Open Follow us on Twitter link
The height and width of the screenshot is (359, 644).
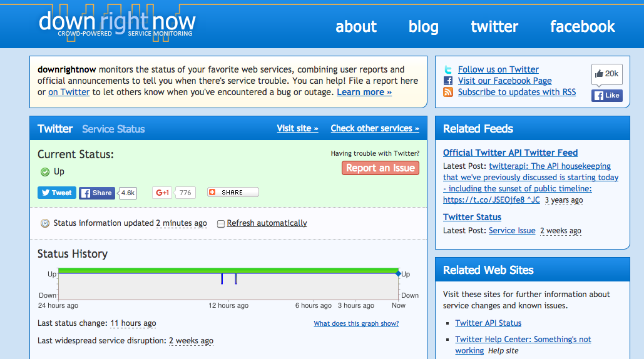coord(498,70)
